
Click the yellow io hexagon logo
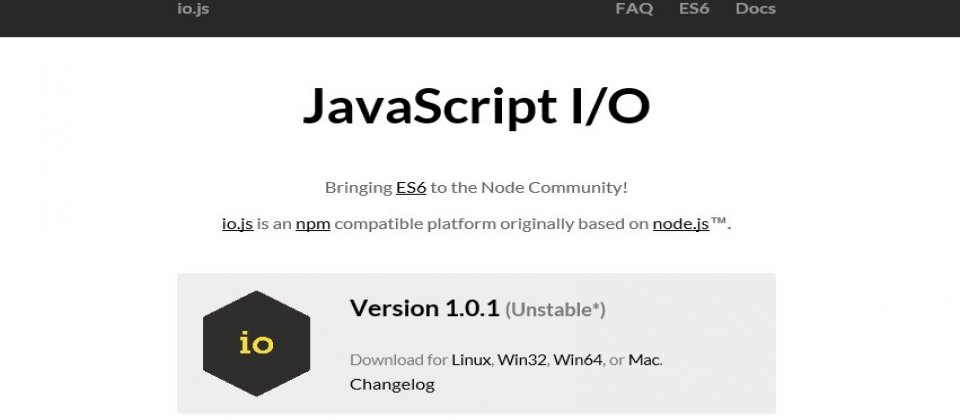257,343
